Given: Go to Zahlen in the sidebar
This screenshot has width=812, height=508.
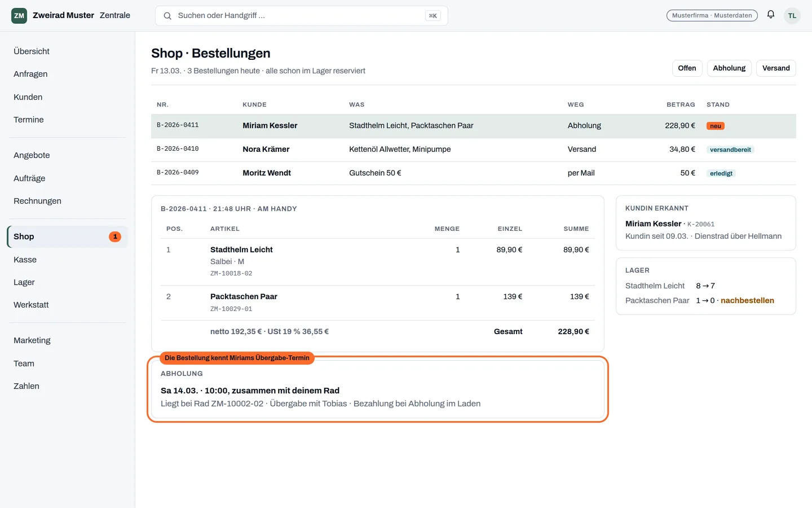Looking at the screenshot, I should pos(68,386).
